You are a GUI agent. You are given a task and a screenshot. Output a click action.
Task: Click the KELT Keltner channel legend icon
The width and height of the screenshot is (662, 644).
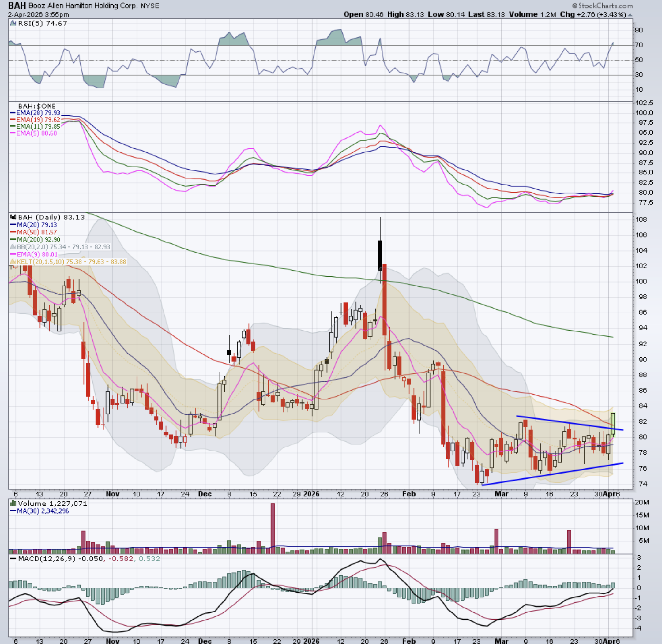pos(13,262)
